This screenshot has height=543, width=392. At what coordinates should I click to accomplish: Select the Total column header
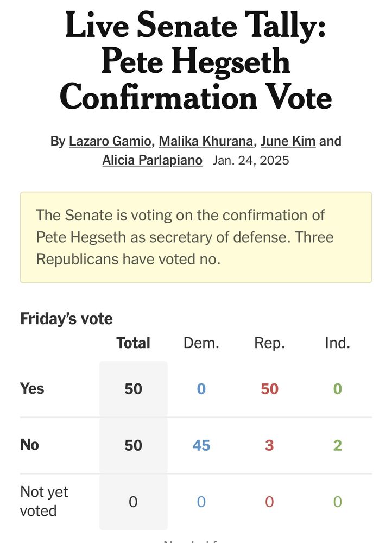point(134,343)
